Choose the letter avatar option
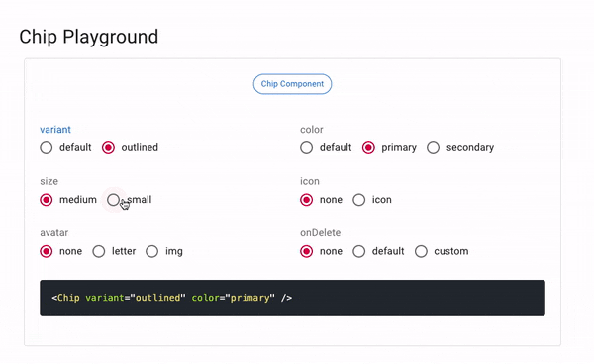Screen dimensions: 594x364 point(99,251)
